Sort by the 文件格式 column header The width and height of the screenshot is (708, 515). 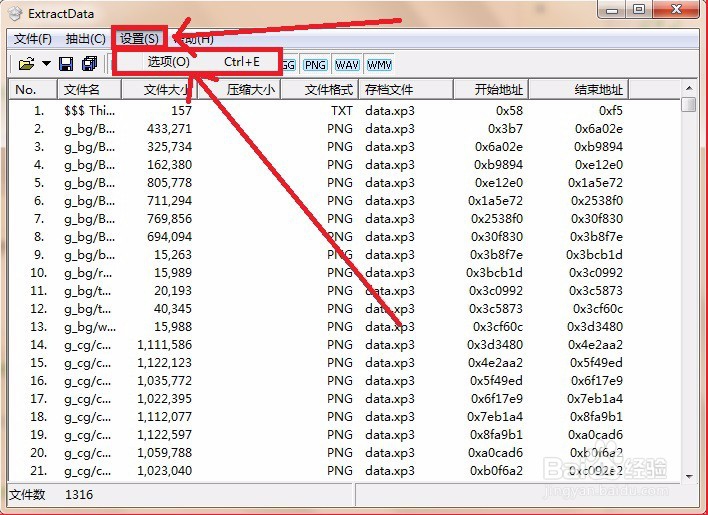tap(320, 89)
